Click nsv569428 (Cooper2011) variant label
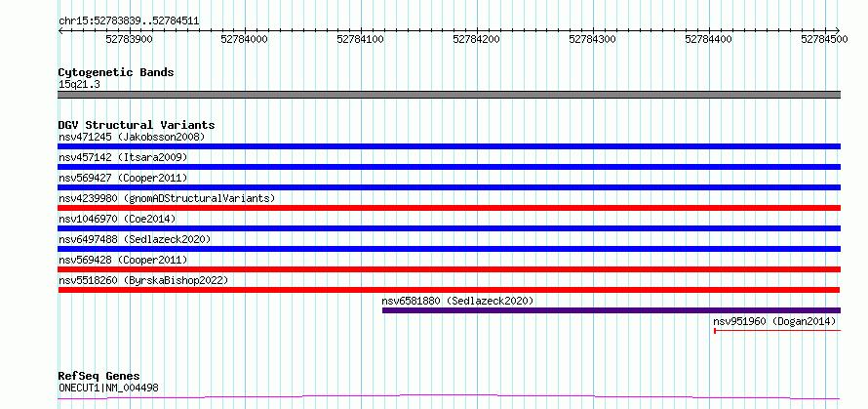868x409 pixels. point(123,260)
